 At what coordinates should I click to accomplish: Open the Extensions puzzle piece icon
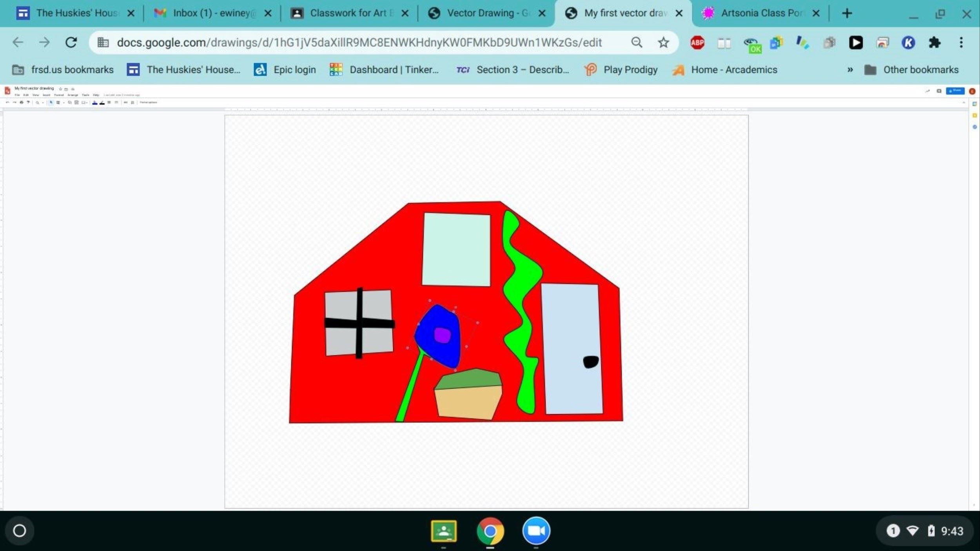[935, 42]
